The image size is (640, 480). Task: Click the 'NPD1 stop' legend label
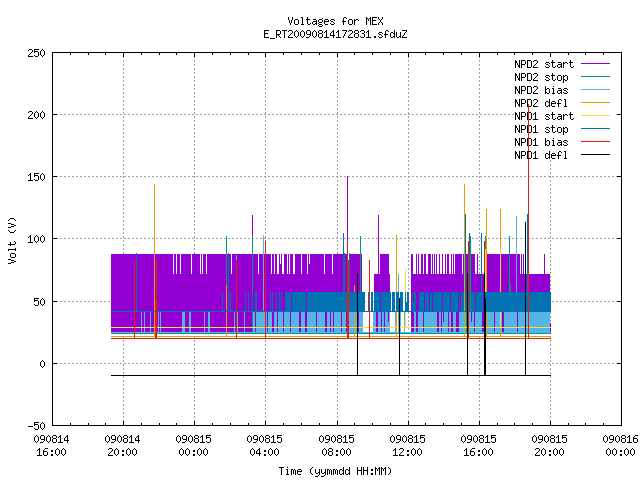[541, 129]
